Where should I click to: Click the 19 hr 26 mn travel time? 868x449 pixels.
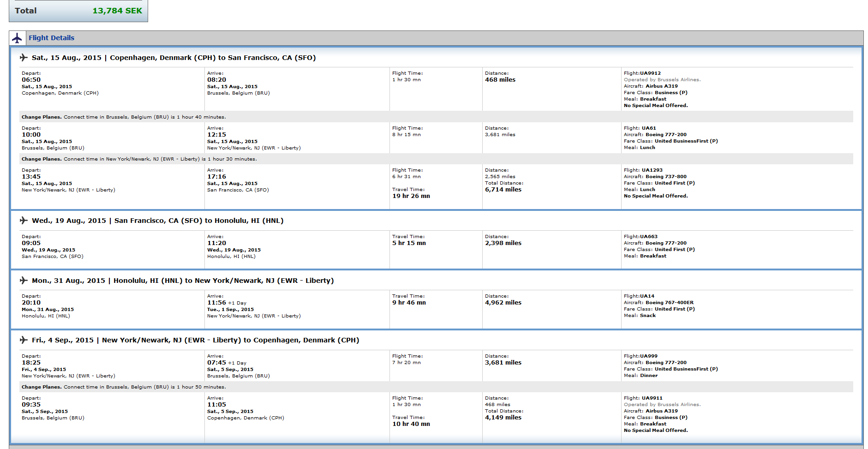click(411, 196)
